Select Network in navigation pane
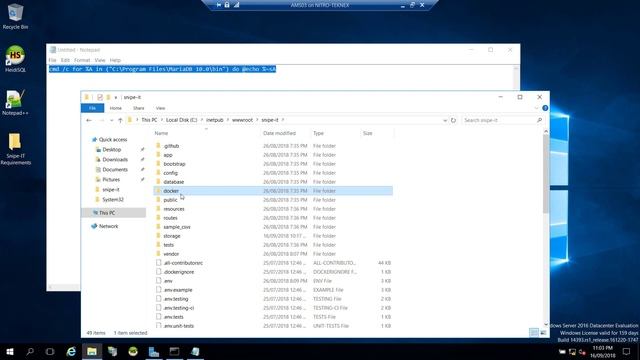Viewport: 640px width, 360px height. [x=108, y=226]
